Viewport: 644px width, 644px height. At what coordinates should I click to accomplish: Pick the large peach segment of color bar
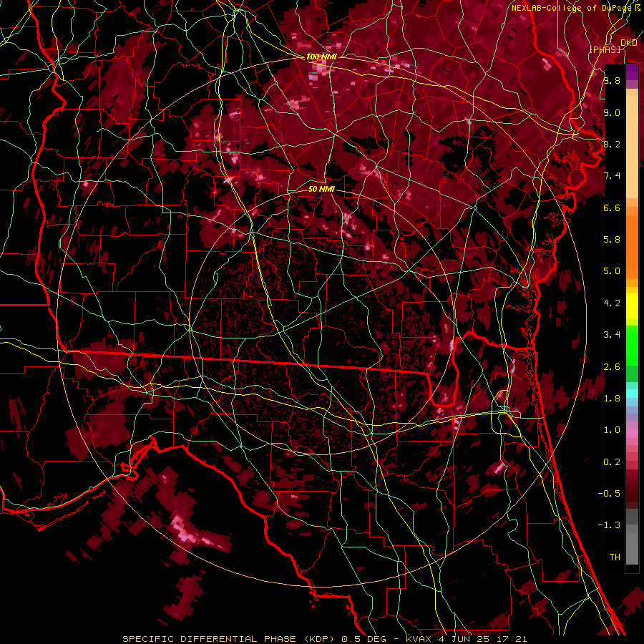pos(632,147)
